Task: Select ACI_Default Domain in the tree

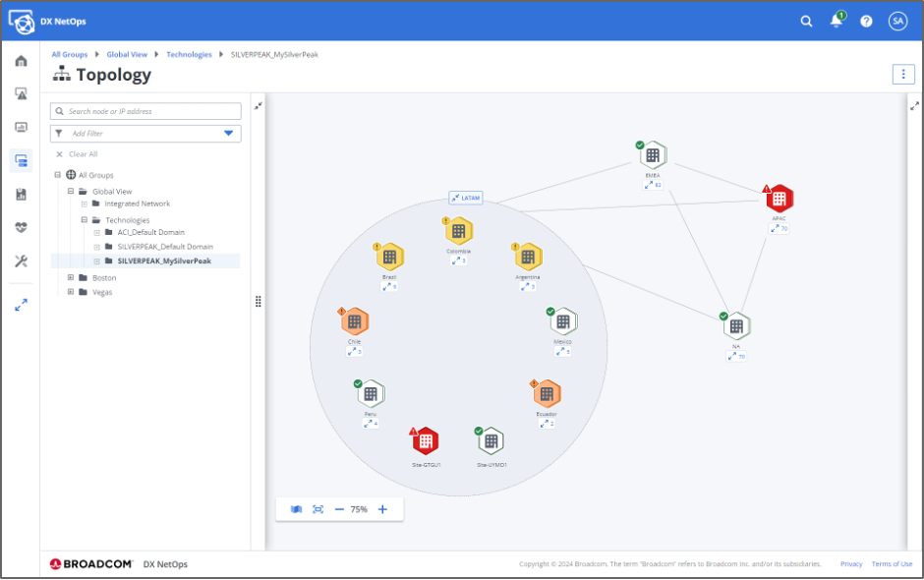Action: click(x=144, y=233)
